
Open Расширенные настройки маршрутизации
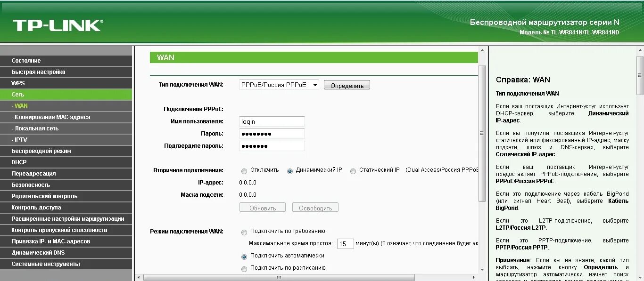coord(66,219)
